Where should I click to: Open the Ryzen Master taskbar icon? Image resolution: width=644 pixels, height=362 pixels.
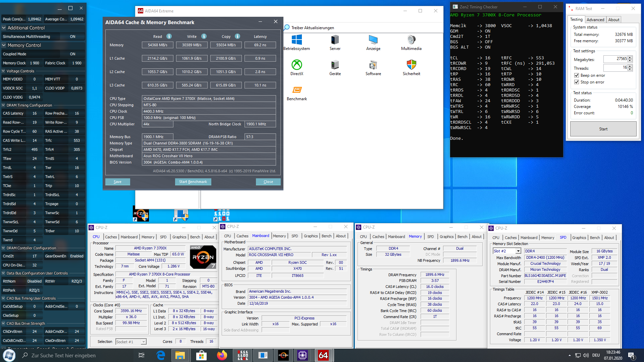coord(283,355)
